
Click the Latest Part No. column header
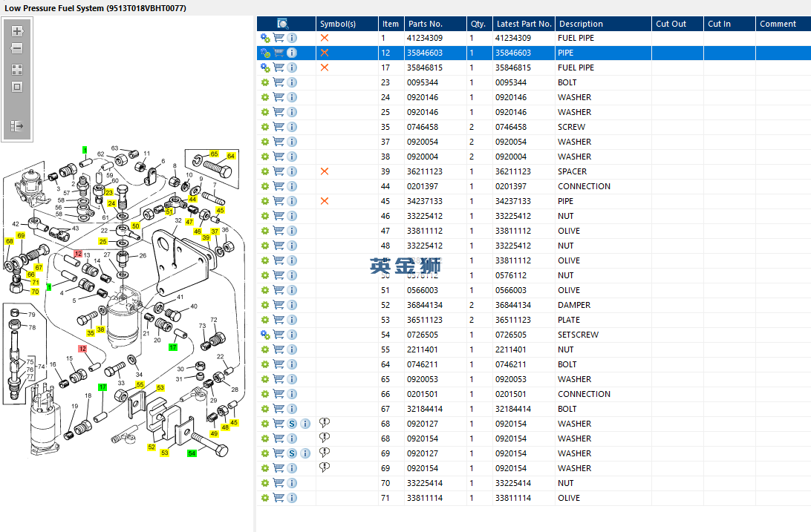(x=524, y=24)
